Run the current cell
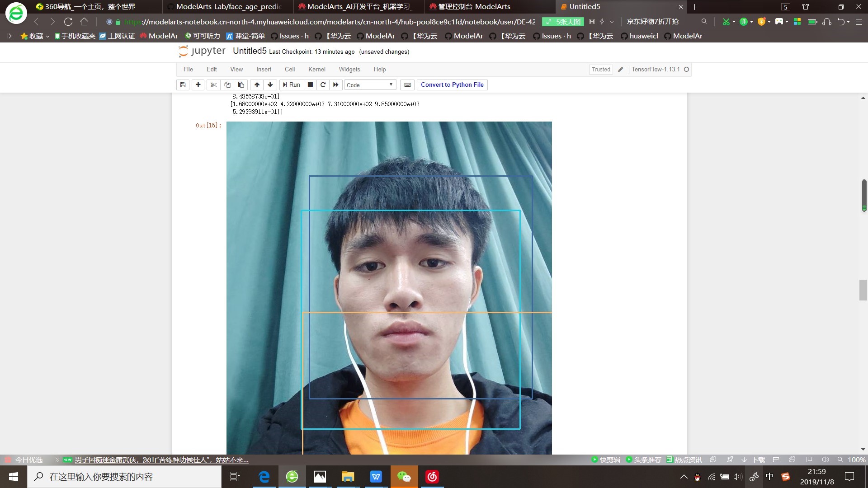 [x=291, y=84]
